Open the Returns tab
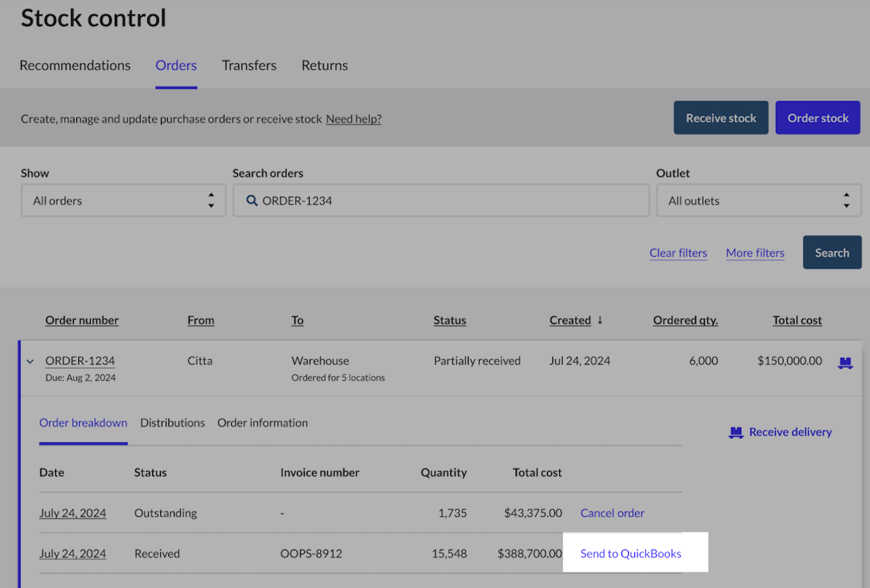 tap(324, 65)
